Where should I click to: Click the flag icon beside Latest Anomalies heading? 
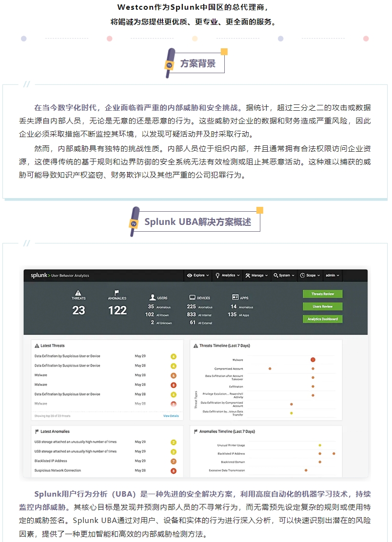coord(37,431)
